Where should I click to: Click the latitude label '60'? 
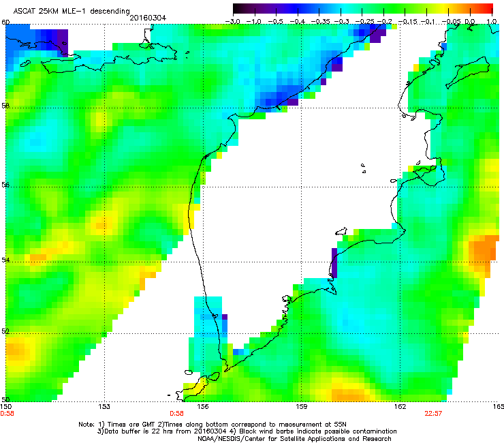tap(5, 22)
